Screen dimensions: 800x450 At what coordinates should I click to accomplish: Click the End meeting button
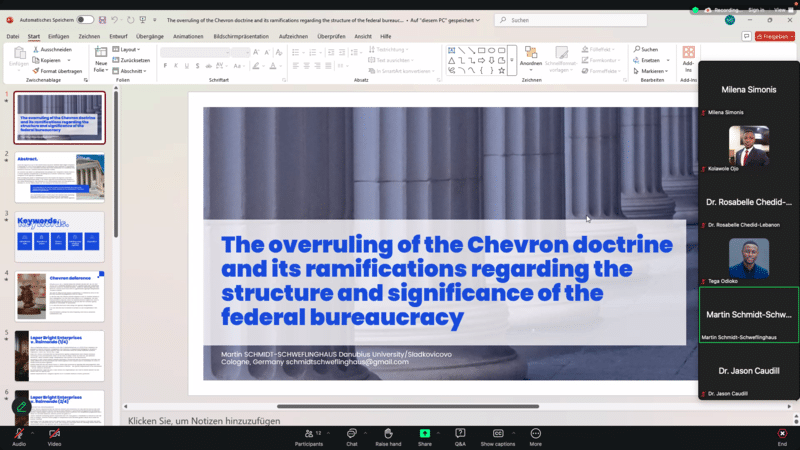pos(782,436)
